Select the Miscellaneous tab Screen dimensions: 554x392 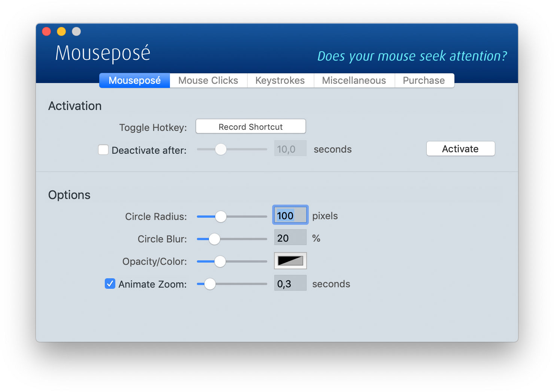(354, 80)
